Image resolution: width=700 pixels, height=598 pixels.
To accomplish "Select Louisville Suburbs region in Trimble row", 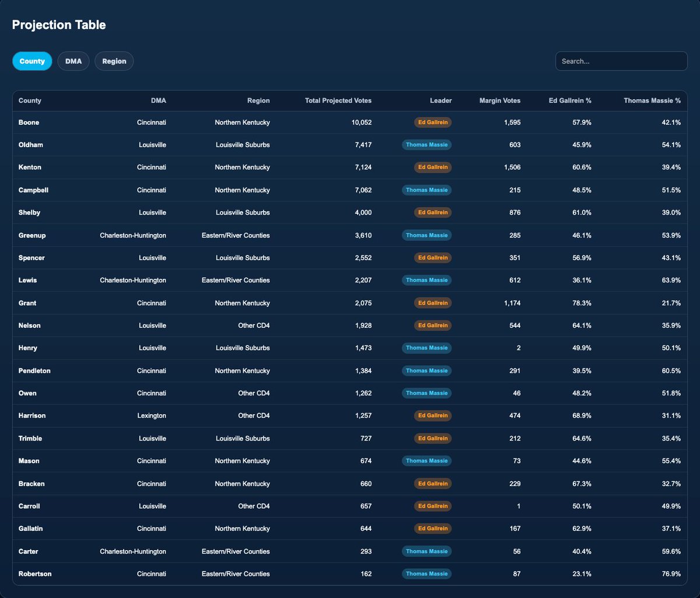I will tap(243, 438).
